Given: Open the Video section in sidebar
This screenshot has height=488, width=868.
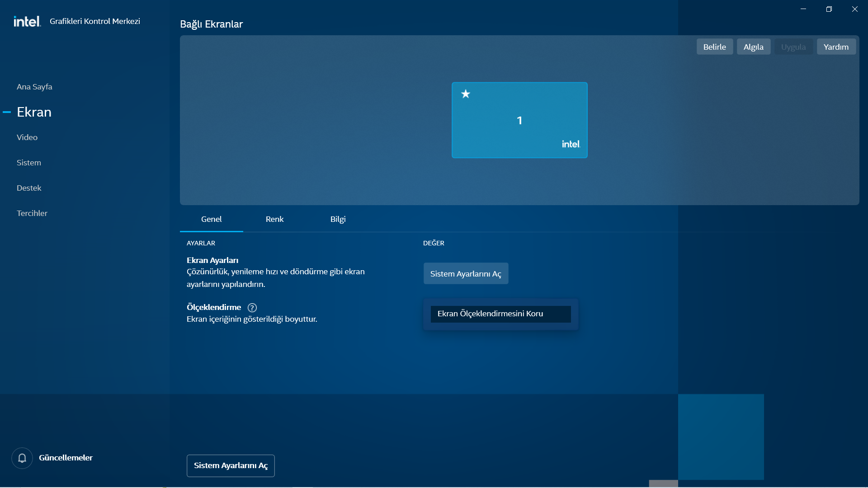Looking at the screenshot, I should [x=27, y=137].
